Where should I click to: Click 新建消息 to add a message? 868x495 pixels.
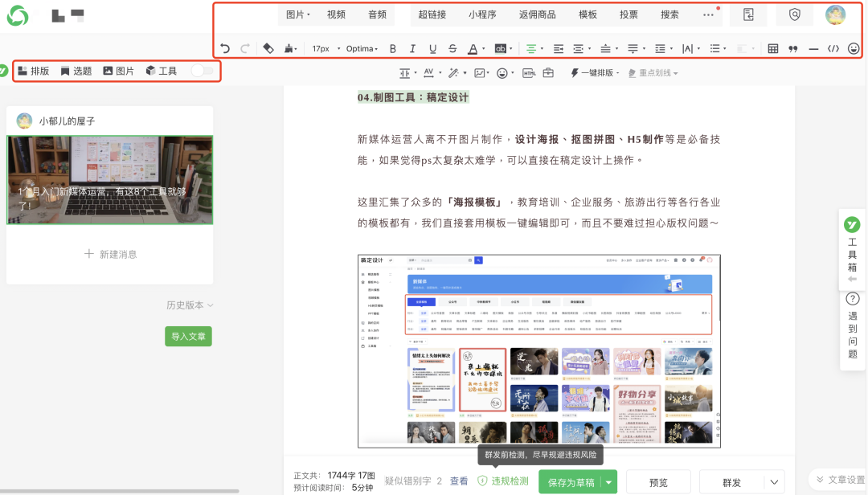pos(110,254)
